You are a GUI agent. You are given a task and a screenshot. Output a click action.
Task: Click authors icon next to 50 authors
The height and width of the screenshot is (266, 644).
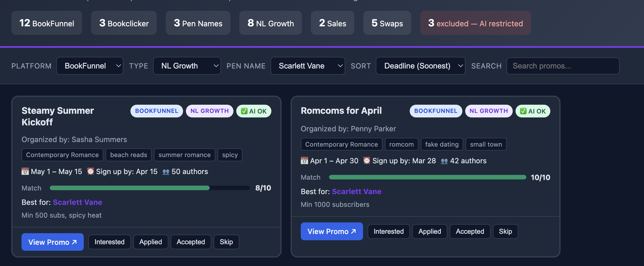(166, 172)
